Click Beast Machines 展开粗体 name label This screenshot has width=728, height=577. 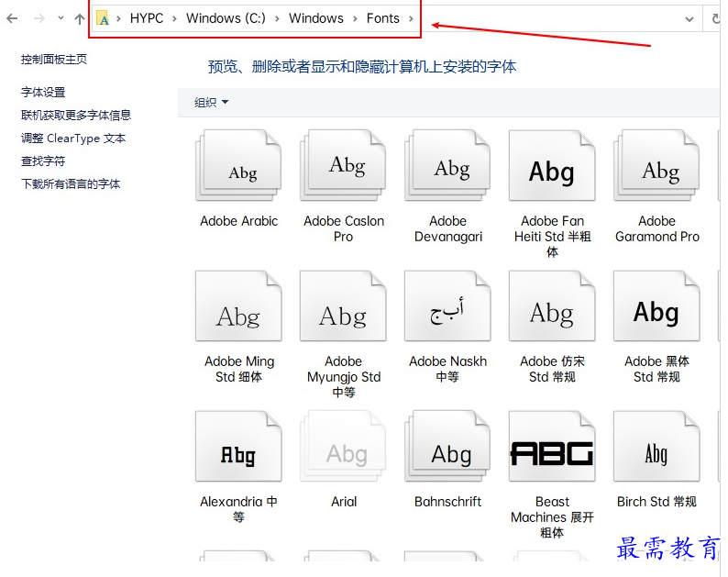pyautogui.click(x=552, y=517)
